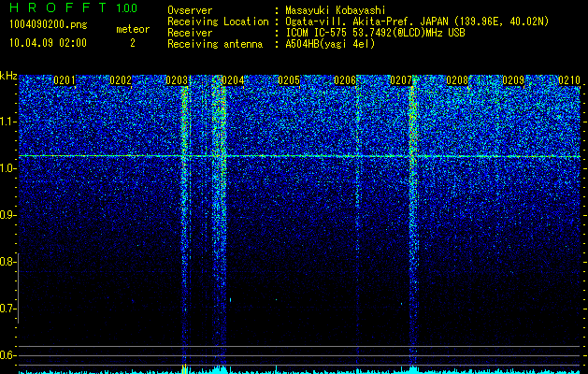Click the 0.7 kHz axis tick label
Image resolution: width=588 pixels, height=374 pixels.
(7, 309)
